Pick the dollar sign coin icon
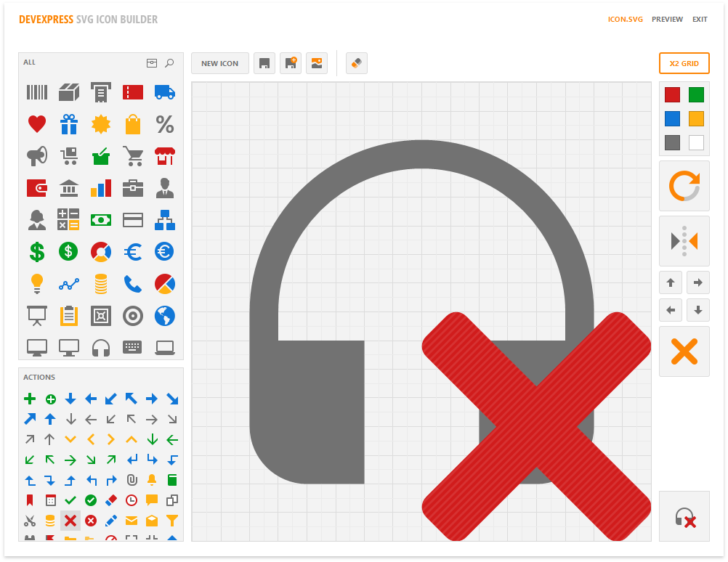 coord(69,251)
